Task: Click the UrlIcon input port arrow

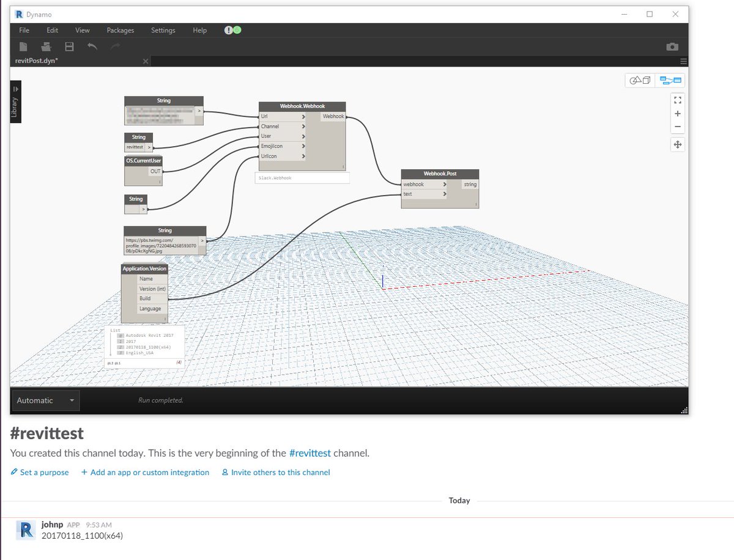Action: [303, 156]
